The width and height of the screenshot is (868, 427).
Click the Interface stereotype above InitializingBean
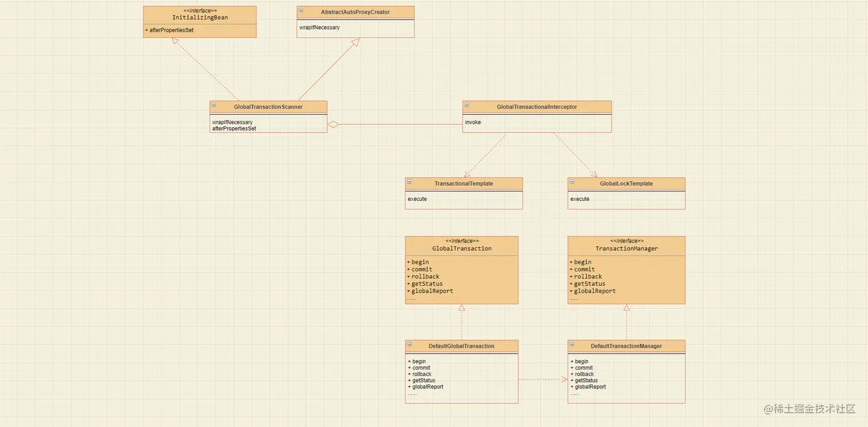click(x=200, y=11)
